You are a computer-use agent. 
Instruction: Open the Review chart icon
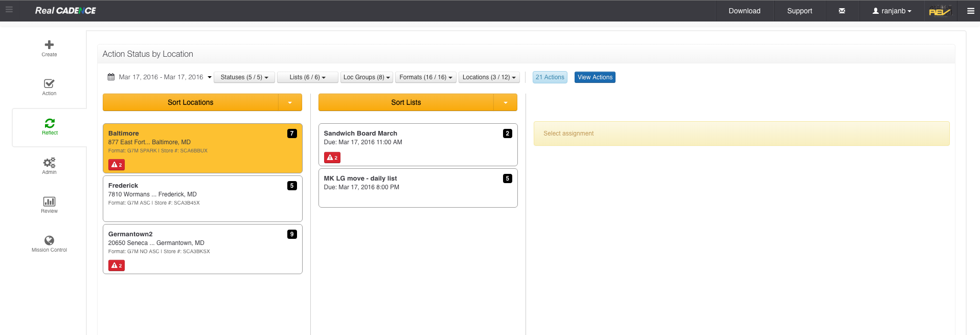point(49,202)
